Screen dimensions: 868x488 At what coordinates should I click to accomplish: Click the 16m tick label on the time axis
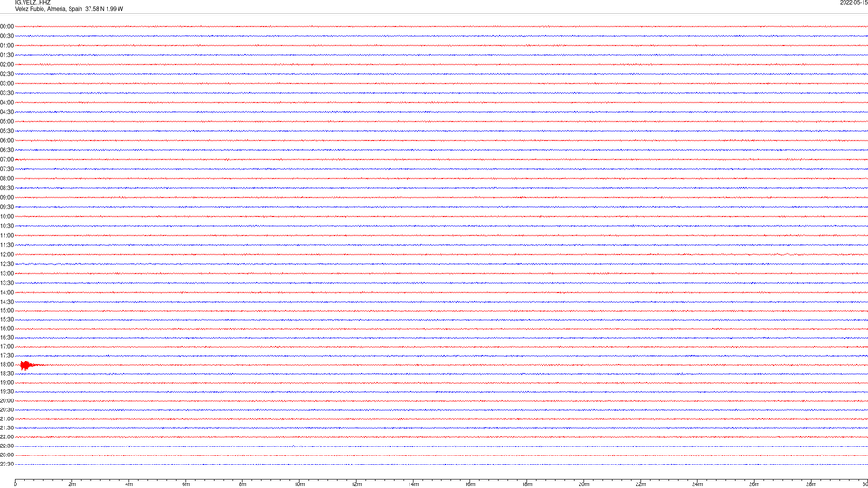click(470, 484)
